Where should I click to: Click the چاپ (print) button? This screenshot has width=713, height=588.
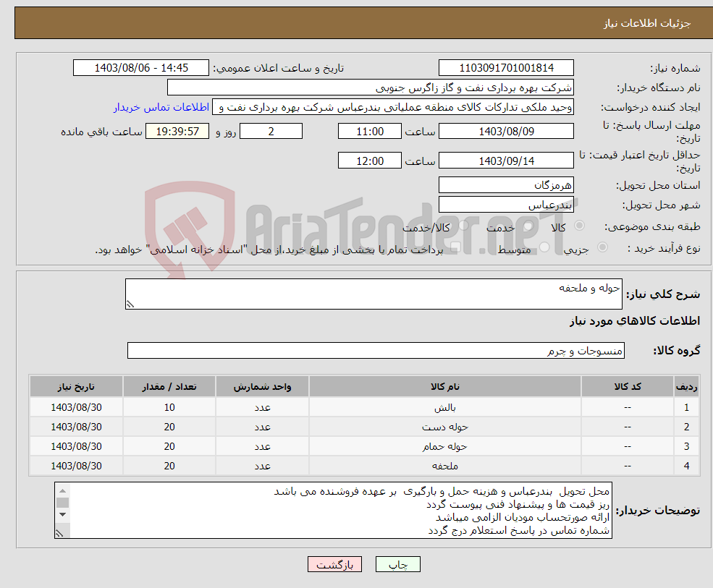coord(398,564)
